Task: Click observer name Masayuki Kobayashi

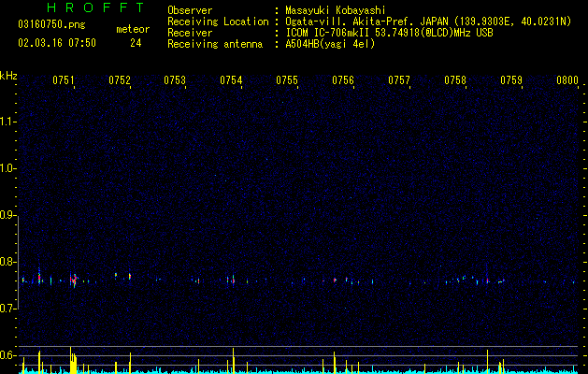Action: 336,10
